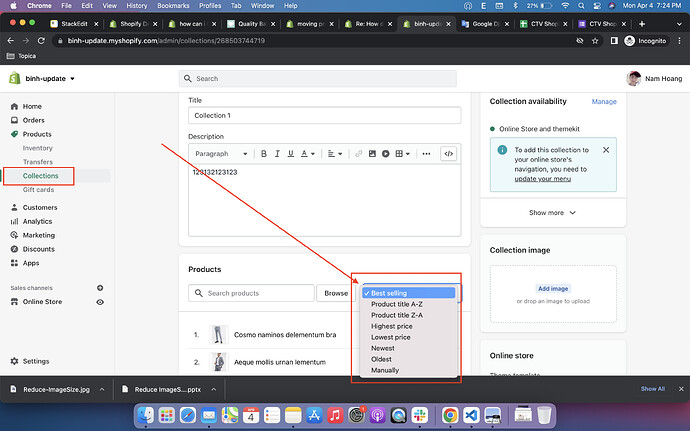Show HTML code view of description
Viewport: 690px width, 431px height.
449,154
